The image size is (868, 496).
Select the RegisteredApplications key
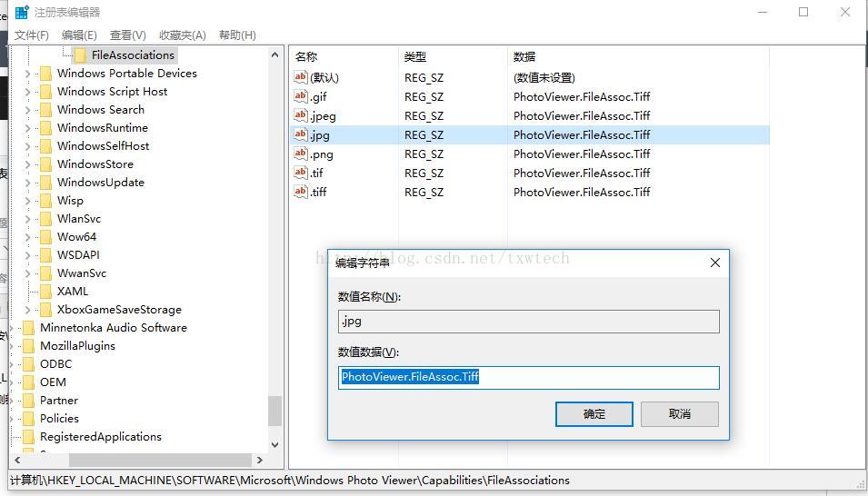coord(101,437)
